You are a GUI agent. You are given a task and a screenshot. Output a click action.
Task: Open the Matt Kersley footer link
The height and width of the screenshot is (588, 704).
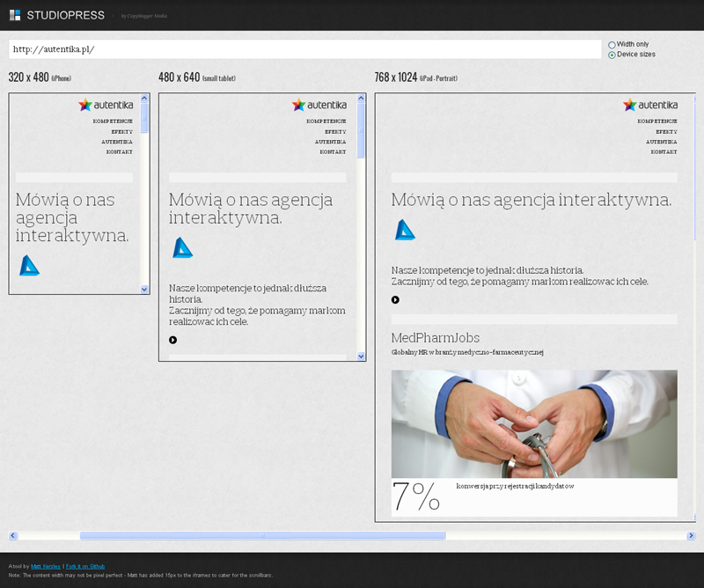coord(42,566)
